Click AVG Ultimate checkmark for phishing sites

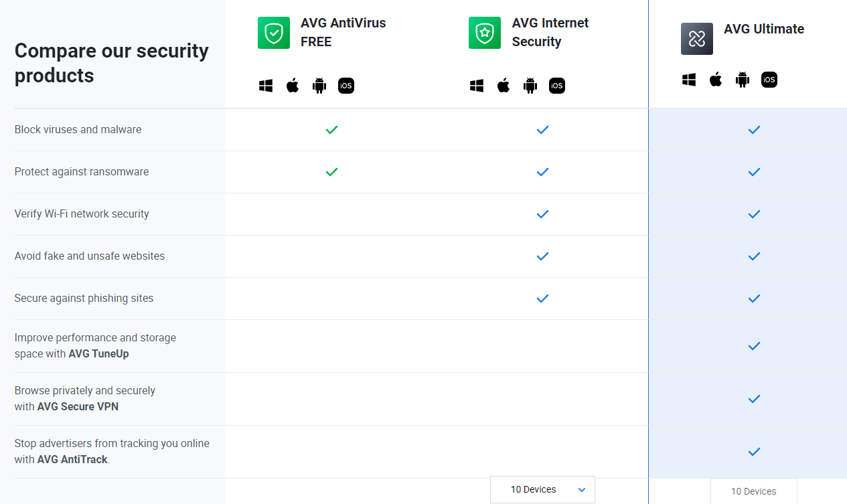click(754, 299)
